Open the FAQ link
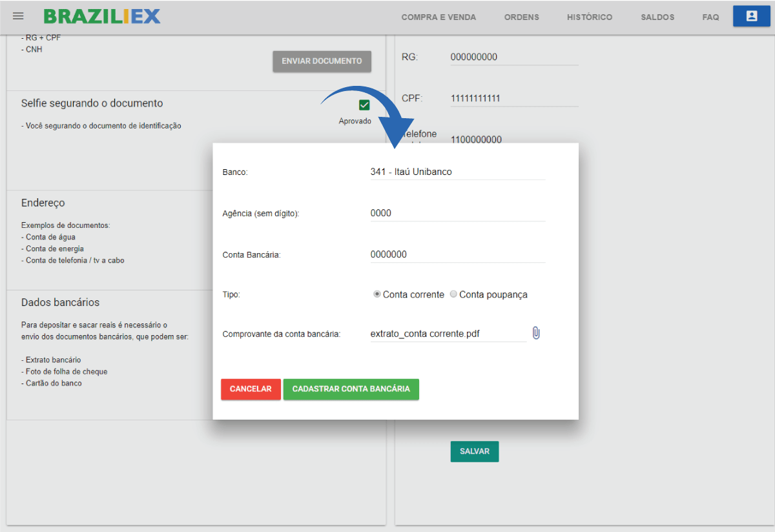Image resolution: width=775 pixels, height=532 pixels. (x=710, y=17)
